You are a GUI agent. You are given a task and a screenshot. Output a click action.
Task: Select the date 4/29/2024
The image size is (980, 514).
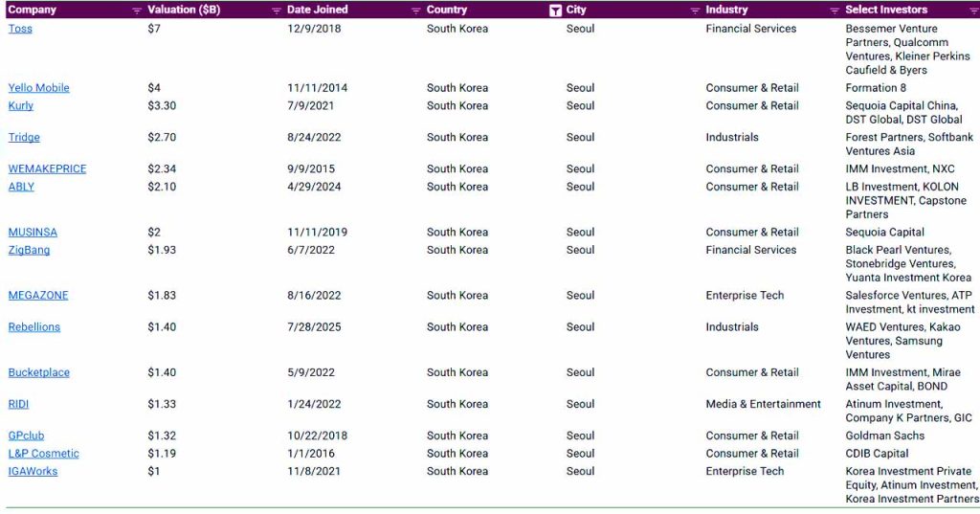click(314, 187)
